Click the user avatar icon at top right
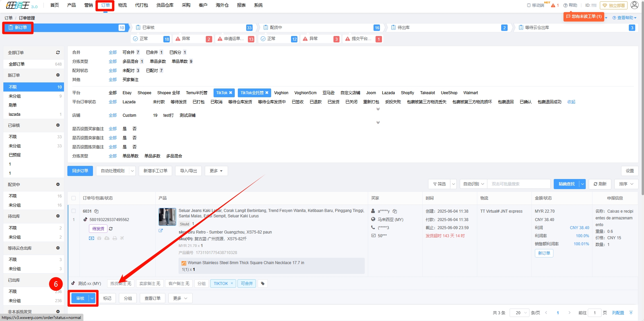Screen dimensions: 644x321 coord(634,5)
